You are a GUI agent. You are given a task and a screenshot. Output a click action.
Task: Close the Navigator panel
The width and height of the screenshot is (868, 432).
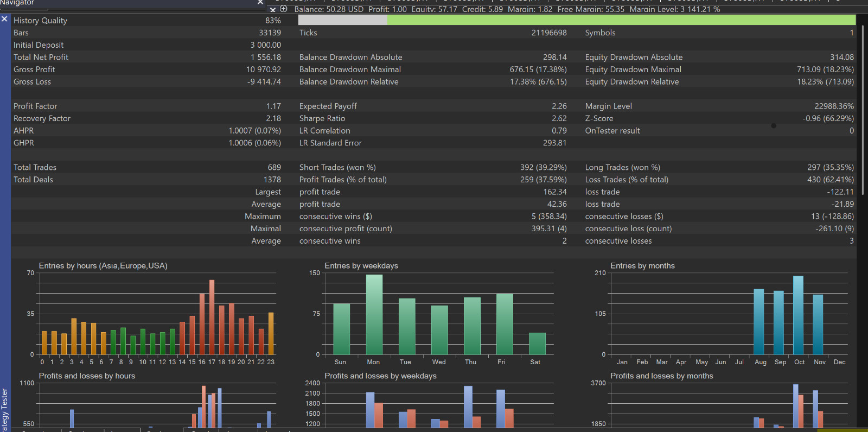tap(260, 3)
